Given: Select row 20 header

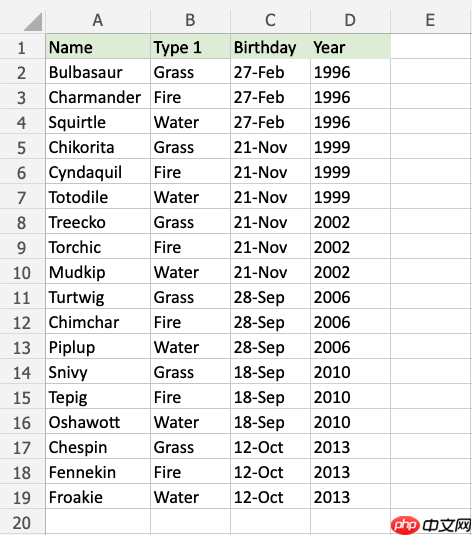Looking at the screenshot, I should point(22,522).
